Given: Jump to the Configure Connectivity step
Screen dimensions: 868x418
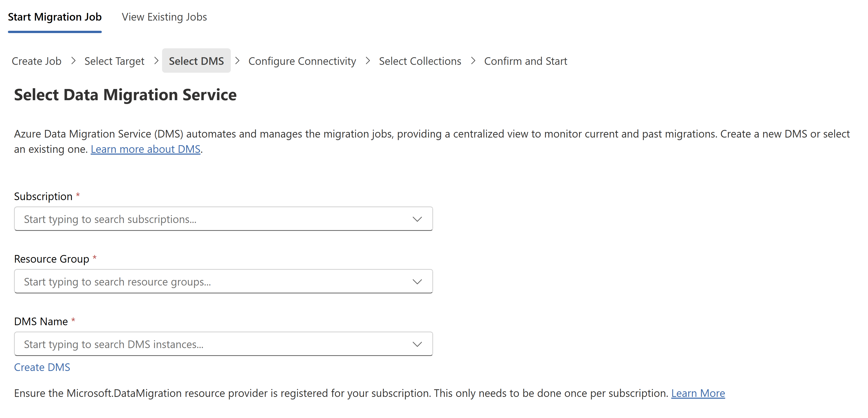Looking at the screenshot, I should coord(302,61).
